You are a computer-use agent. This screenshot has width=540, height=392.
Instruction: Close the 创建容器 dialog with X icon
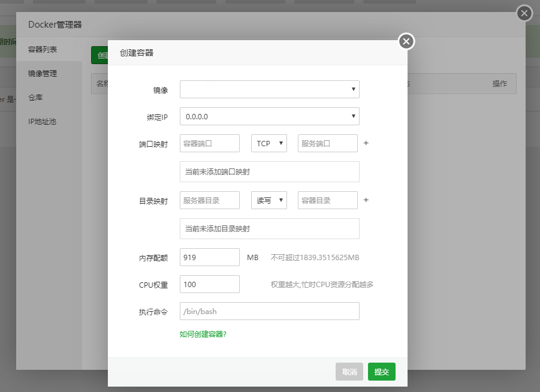(x=406, y=41)
